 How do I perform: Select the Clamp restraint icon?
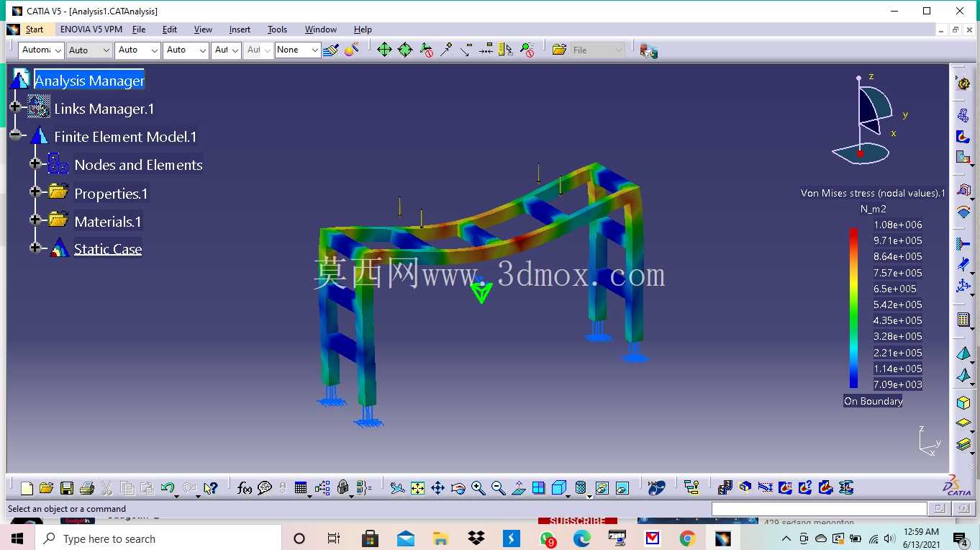click(x=963, y=244)
